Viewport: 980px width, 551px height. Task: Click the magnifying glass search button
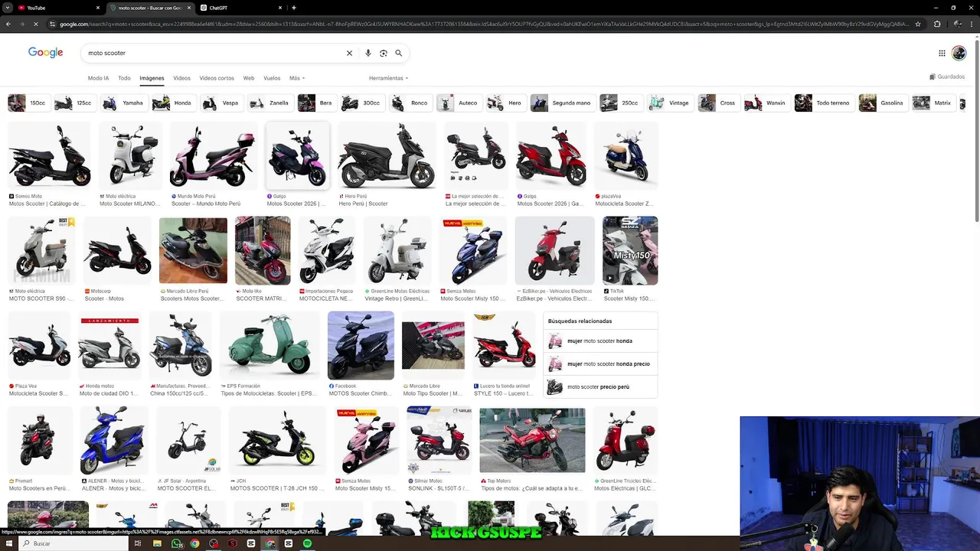(x=399, y=53)
